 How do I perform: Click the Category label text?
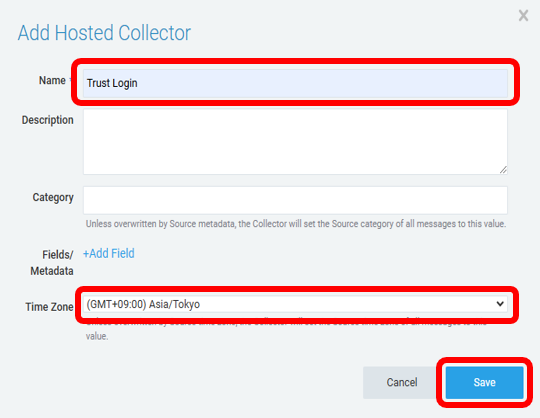(53, 198)
